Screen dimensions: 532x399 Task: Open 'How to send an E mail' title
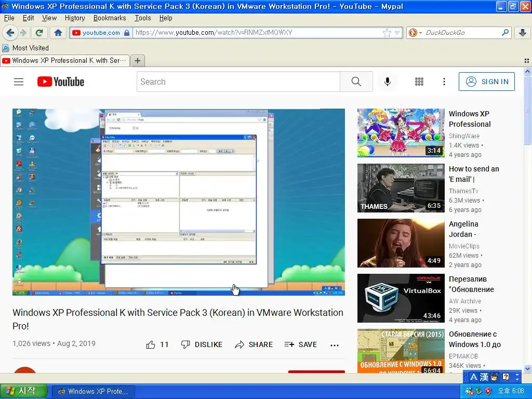click(x=474, y=174)
